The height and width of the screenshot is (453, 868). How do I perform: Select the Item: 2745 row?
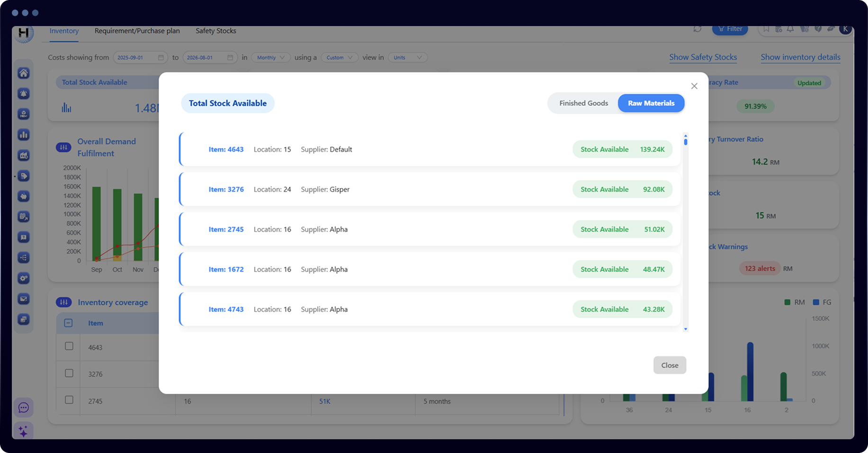[x=430, y=229]
